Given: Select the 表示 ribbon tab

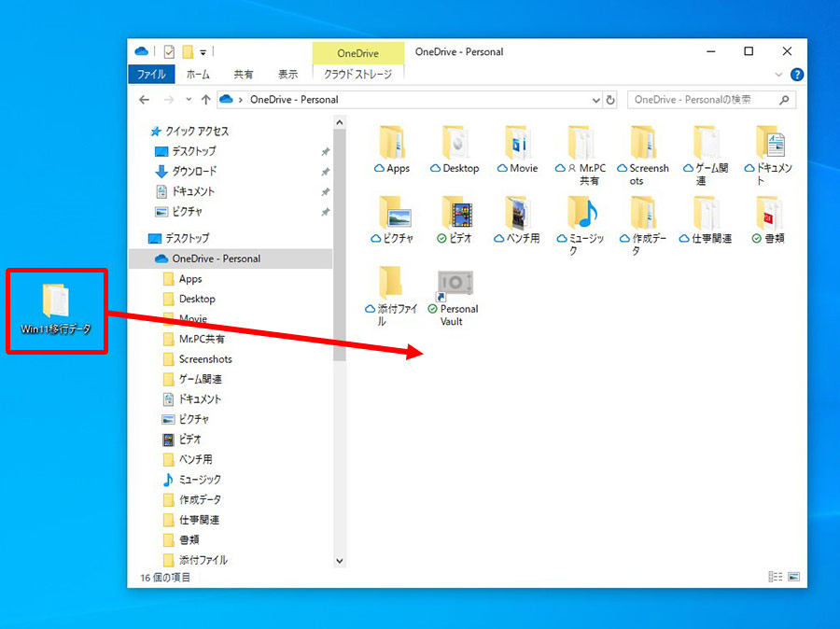Looking at the screenshot, I should (287, 74).
